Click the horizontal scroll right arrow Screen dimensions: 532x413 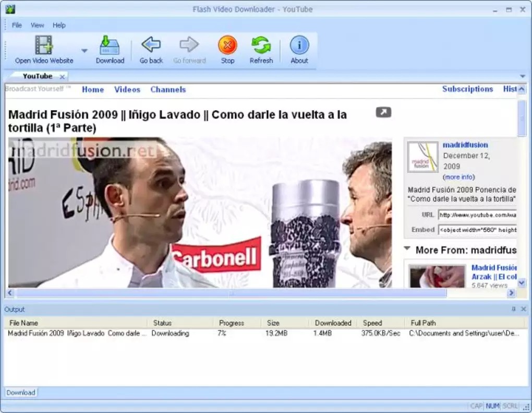[511, 293]
